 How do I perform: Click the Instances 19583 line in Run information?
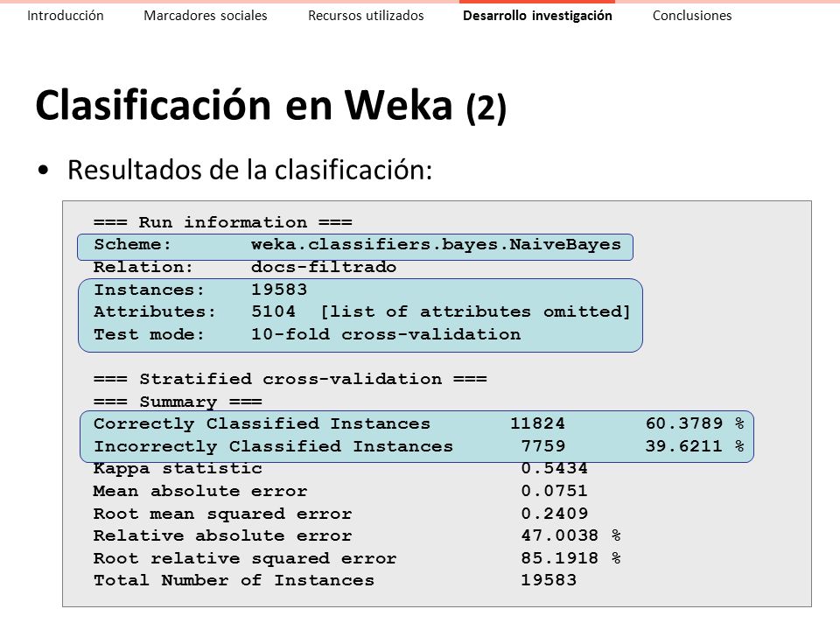click(200, 290)
